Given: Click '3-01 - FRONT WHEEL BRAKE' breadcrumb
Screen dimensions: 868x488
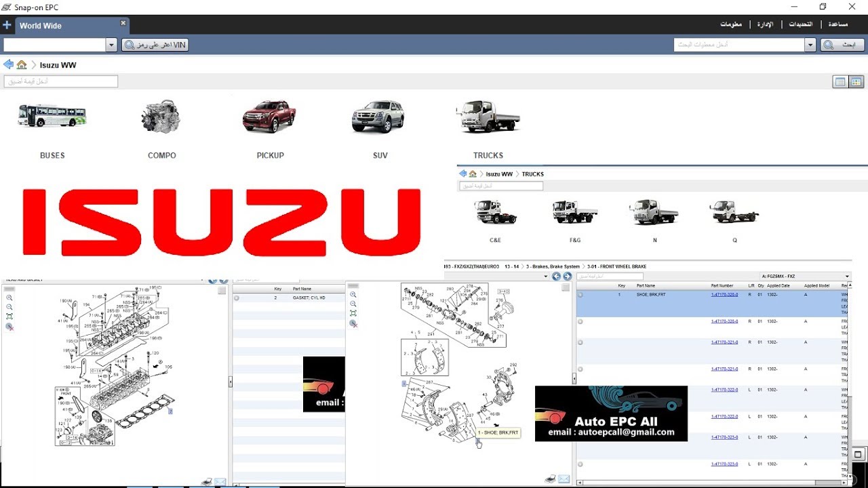Looking at the screenshot, I should point(616,267).
